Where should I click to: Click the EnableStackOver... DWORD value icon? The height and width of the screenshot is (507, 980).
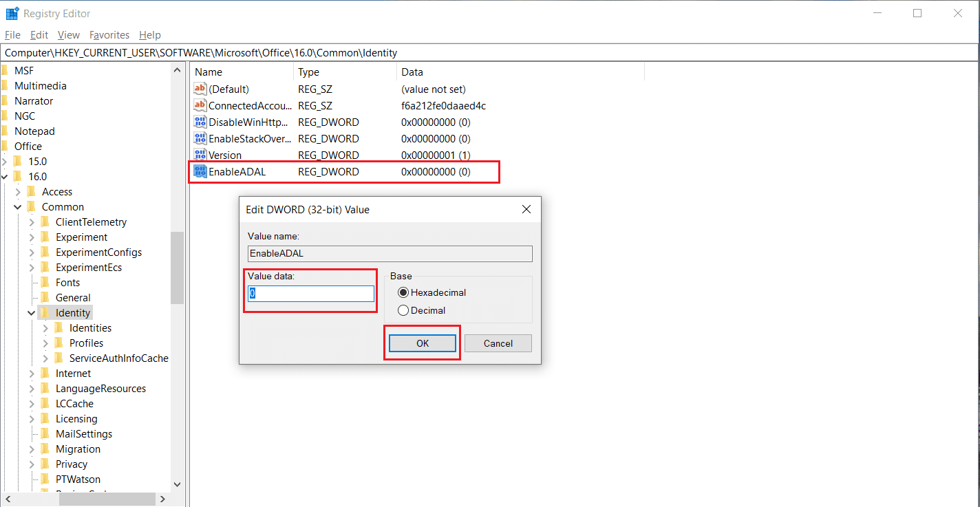pos(200,138)
